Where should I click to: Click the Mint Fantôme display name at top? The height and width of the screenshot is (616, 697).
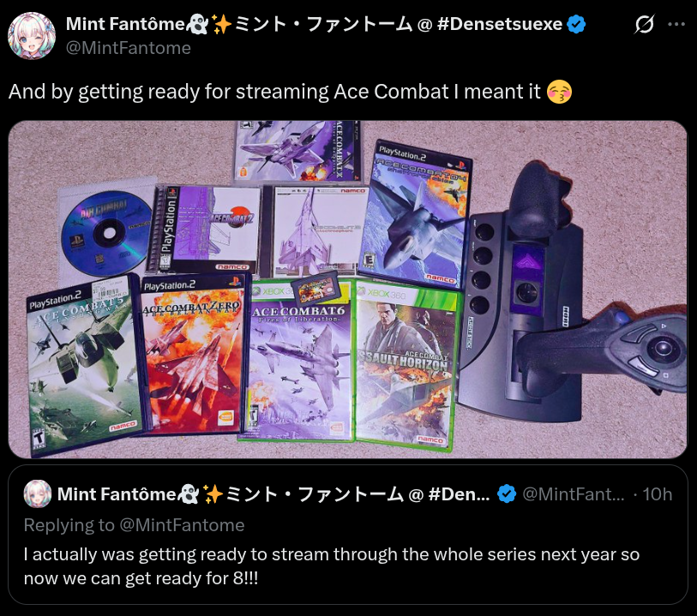(x=125, y=24)
